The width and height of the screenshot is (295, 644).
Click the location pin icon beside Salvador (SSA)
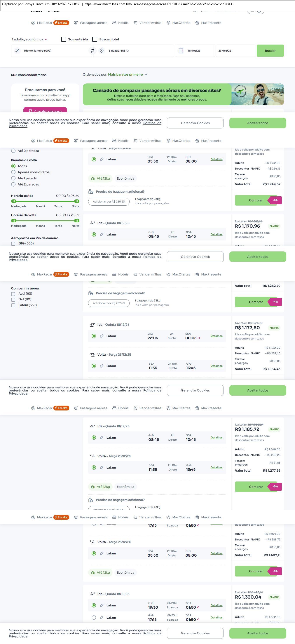(x=102, y=51)
